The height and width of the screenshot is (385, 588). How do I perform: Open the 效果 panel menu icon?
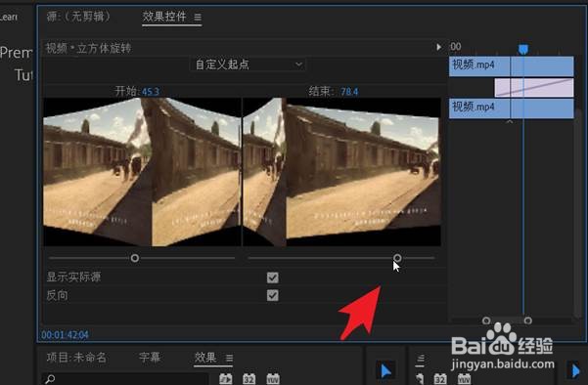[x=230, y=358]
